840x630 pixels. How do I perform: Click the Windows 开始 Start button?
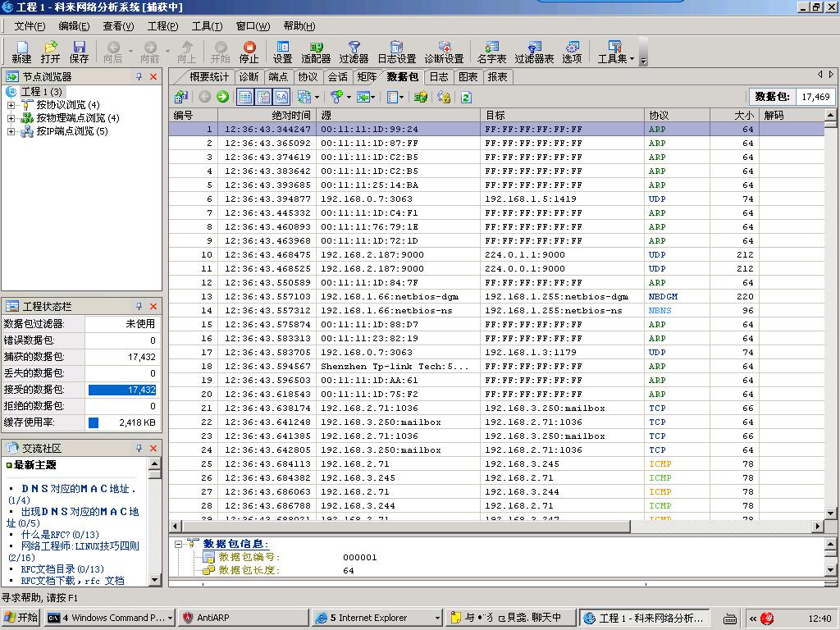pyautogui.click(x=21, y=618)
